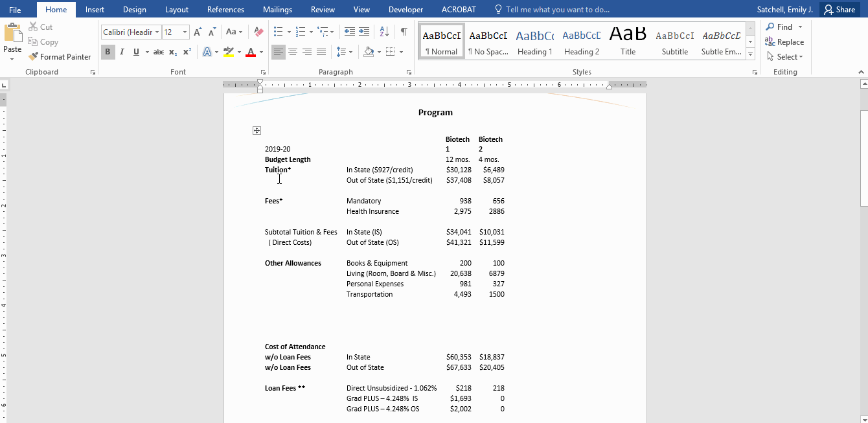The height and width of the screenshot is (423, 868).
Task: Activate the Format Painter
Action: tap(60, 56)
